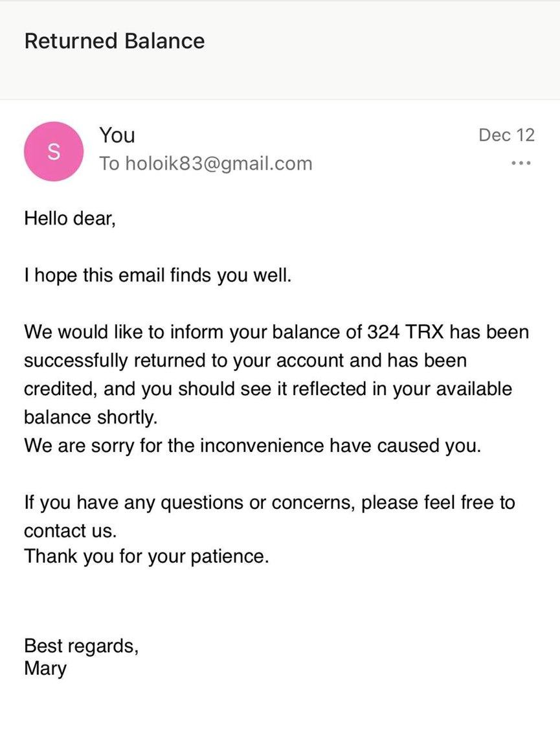The width and height of the screenshot is (560, 735).
Task: Click the words 'contact us.'
Action: click(71, 531)
